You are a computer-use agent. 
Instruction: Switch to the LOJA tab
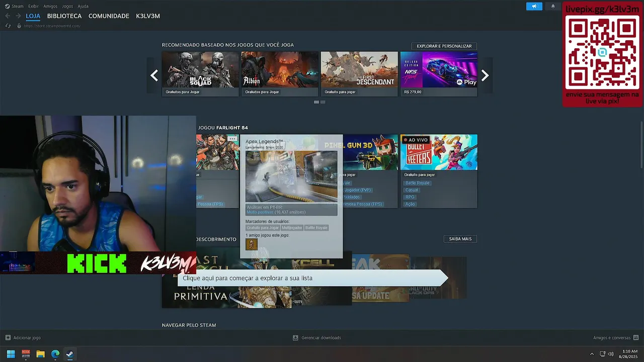(x=33, y=16)
